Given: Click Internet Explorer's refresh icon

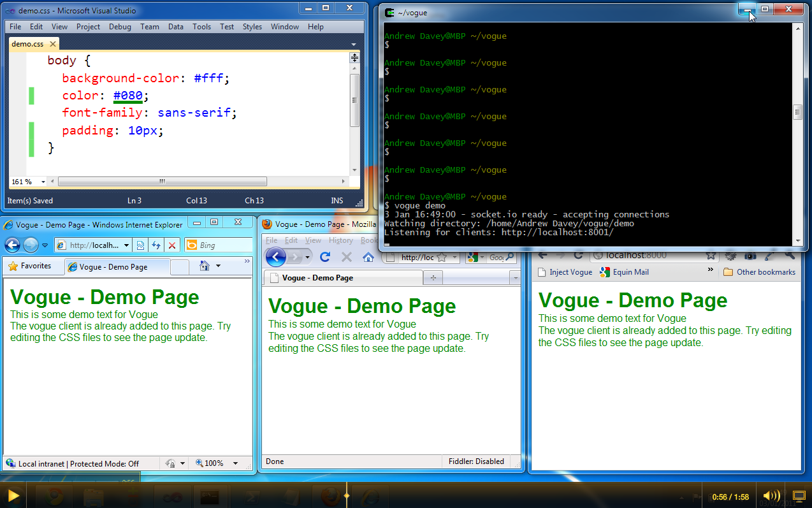Looking at the screenshot, I should coord(156,245).
